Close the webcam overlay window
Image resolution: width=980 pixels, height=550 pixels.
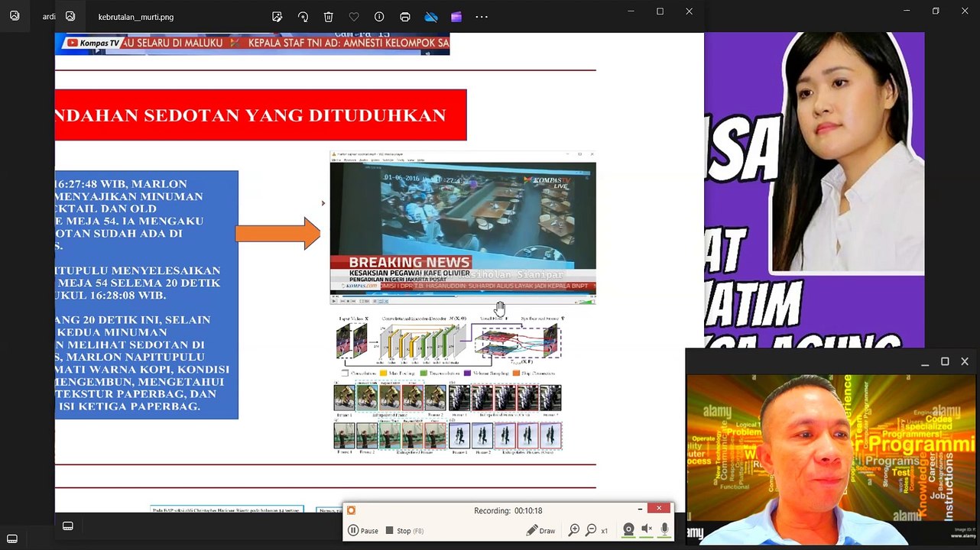click(x=965, y=362)
